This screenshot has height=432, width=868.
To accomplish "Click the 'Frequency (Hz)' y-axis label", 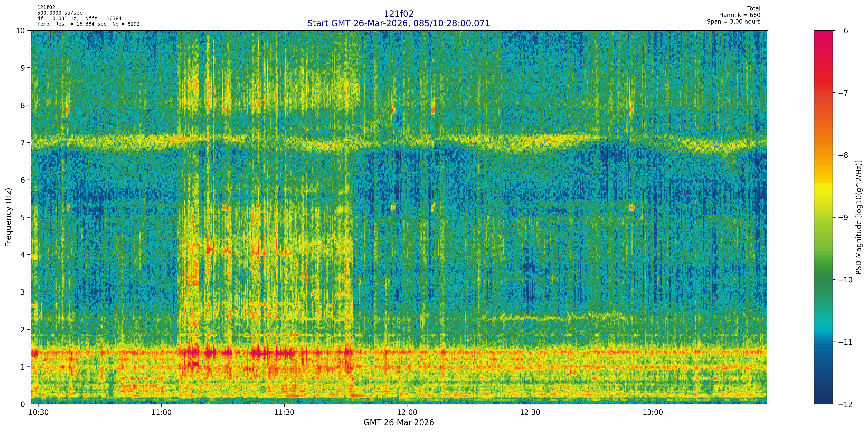I will 8,217.
